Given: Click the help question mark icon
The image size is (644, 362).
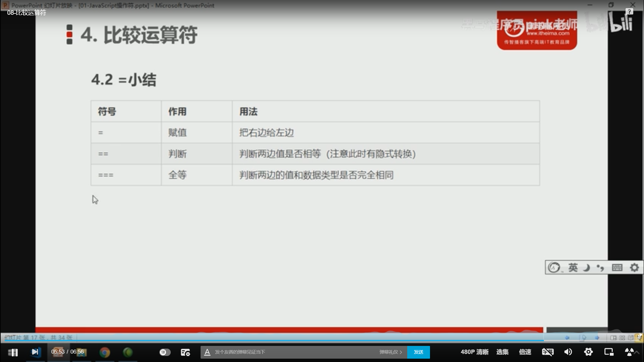Looking at the screenshot, I should click(x=629, y=12).
